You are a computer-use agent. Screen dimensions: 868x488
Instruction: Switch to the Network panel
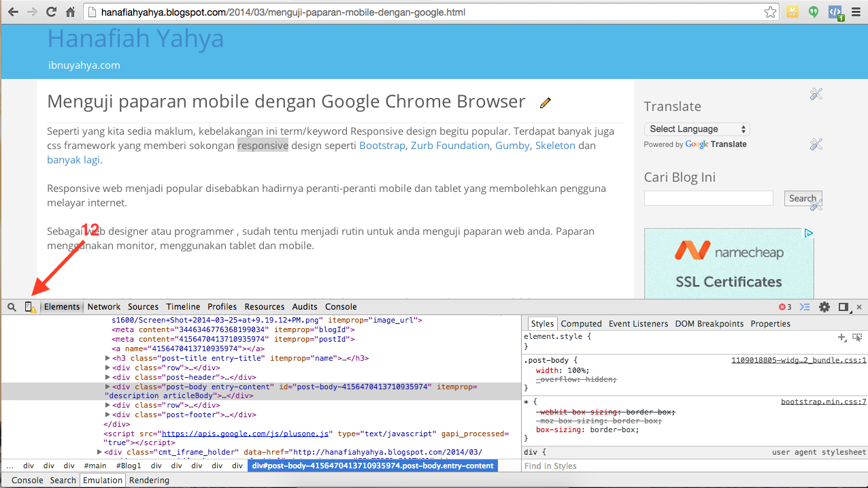(x=104, y=307)
